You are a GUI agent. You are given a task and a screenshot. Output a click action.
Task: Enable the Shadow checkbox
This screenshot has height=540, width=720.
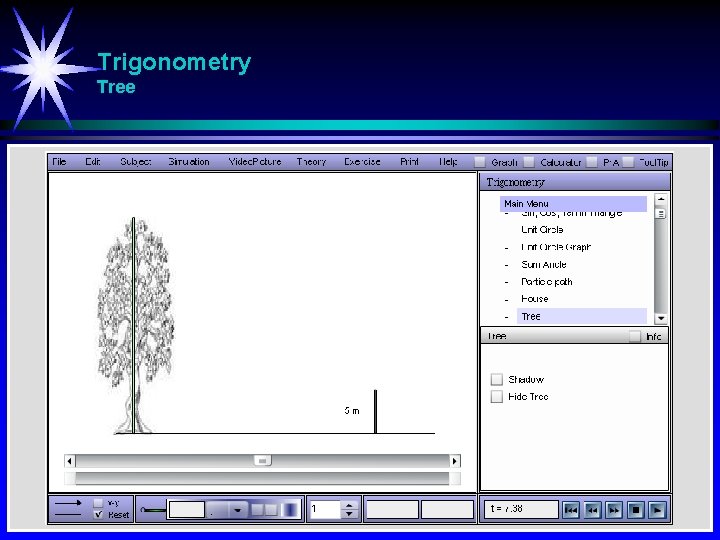click(x=496, y=379)
